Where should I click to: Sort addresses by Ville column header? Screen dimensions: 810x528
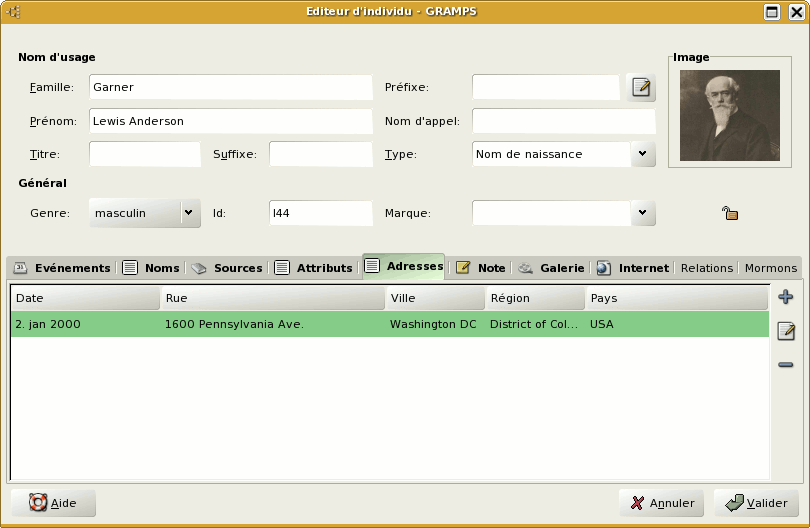(x=435, y=298)
